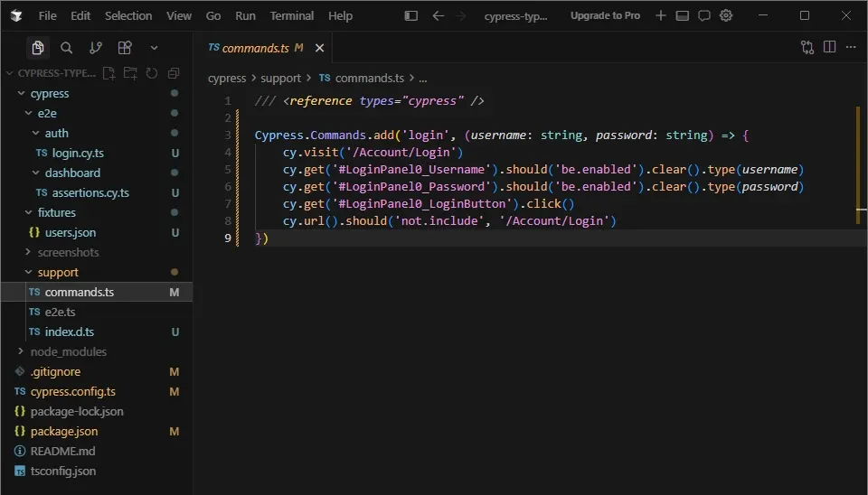Image resolution: width=868 pixels, height=495 pixels.
Task: Go forward with the right arrow
Action: tap(460, 15)
